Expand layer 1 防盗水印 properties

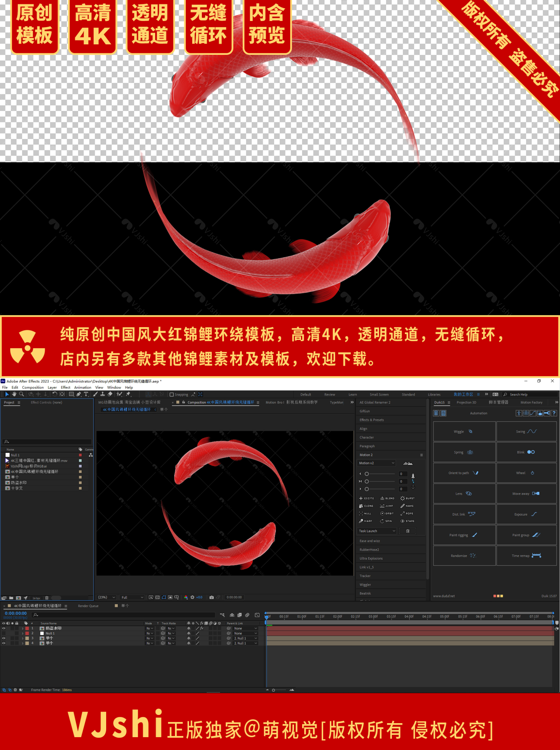point(23,628)
